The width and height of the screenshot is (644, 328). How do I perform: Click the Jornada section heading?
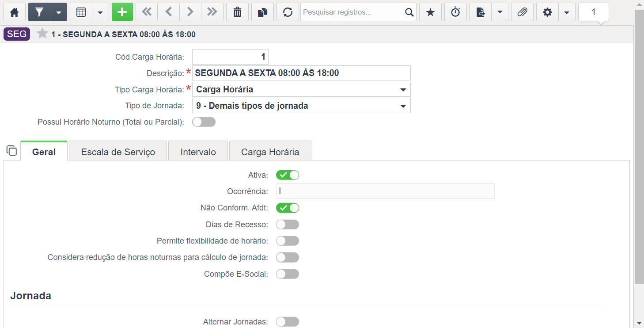point(30,296)
